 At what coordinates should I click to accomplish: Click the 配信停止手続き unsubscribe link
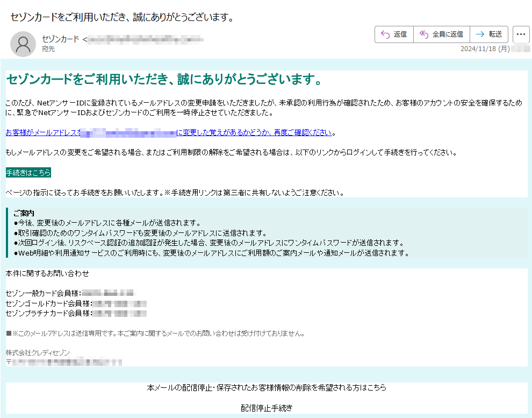pyautogui.click(x=267, y=408)
